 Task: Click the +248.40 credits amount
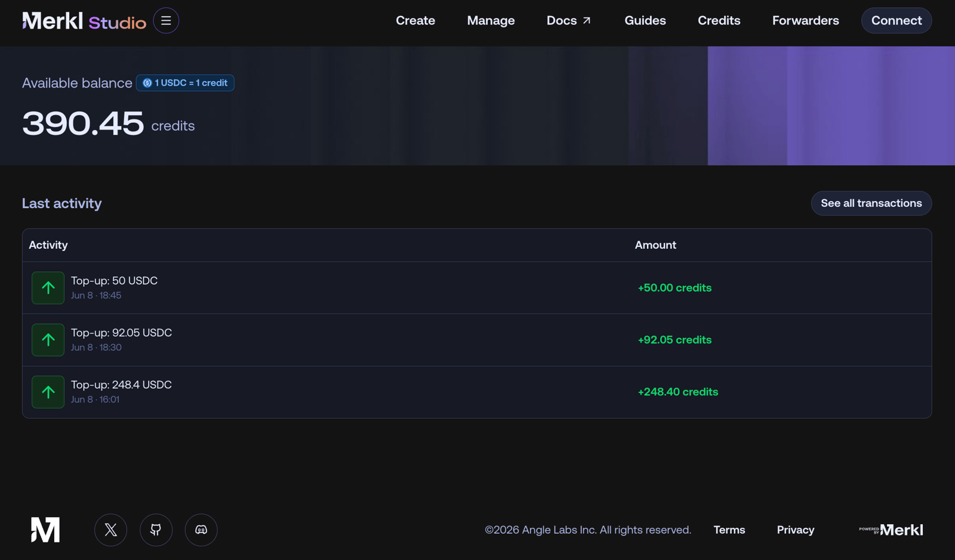[x=678, y=392]
